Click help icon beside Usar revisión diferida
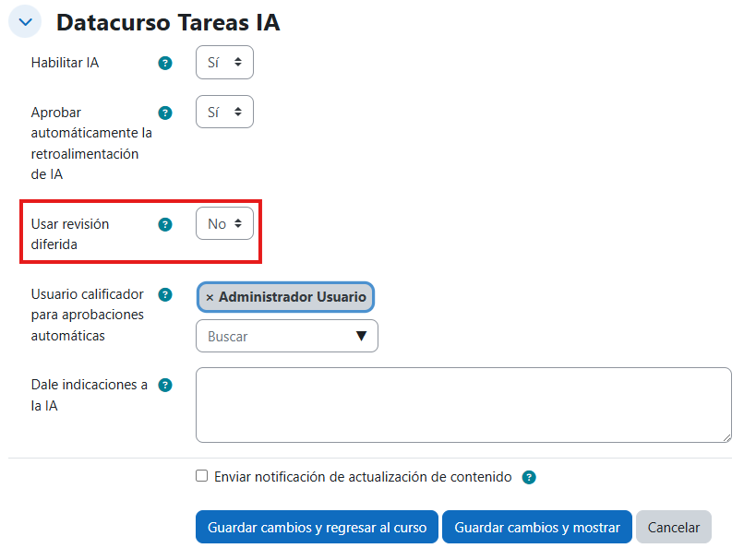 pos(165,224)
